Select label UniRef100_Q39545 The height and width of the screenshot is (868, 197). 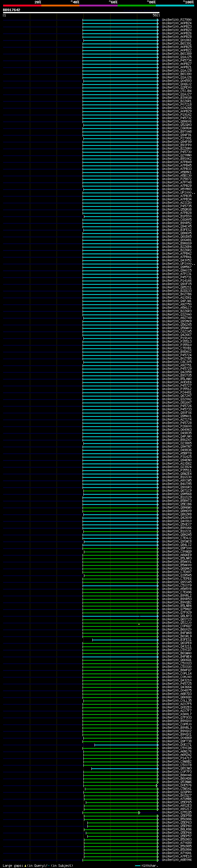tap(177, 575)
